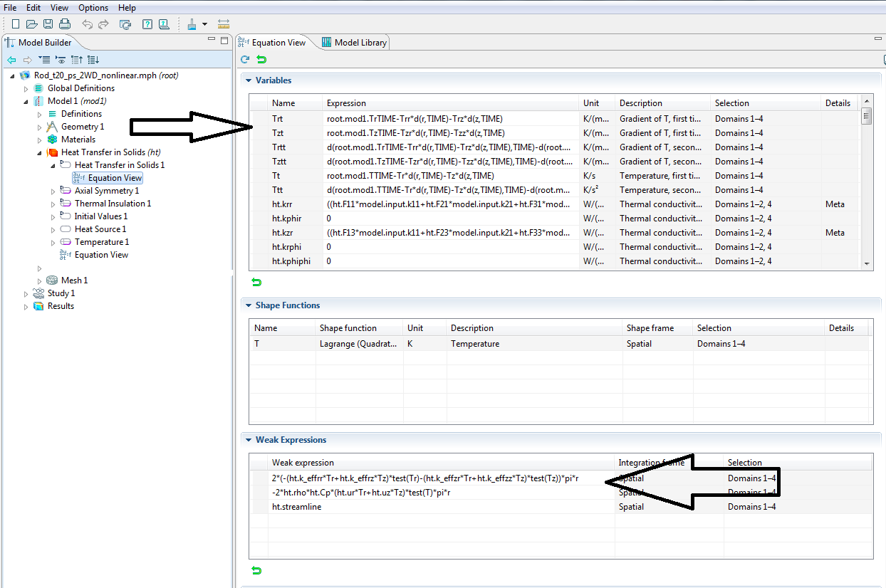Screen dimensions: 886x588
Task: Click the Print icon in the toolbar
Action: click(x=66, y=24)
